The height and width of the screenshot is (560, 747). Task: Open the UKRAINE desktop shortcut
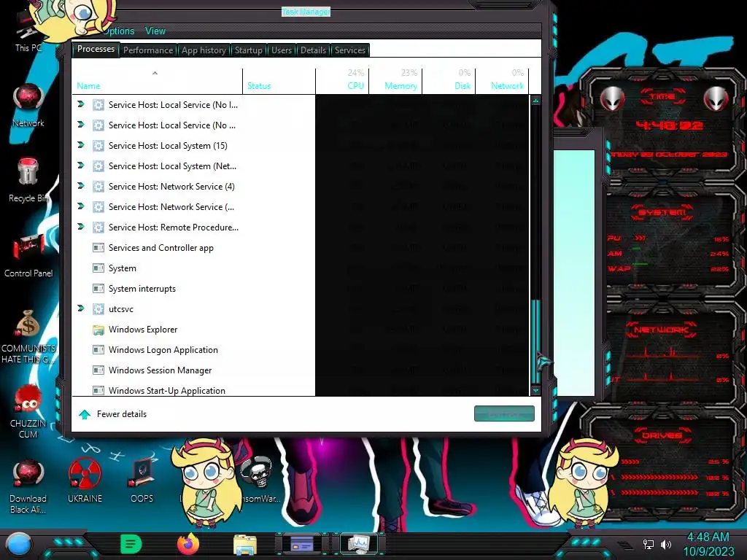pos(85,481)
